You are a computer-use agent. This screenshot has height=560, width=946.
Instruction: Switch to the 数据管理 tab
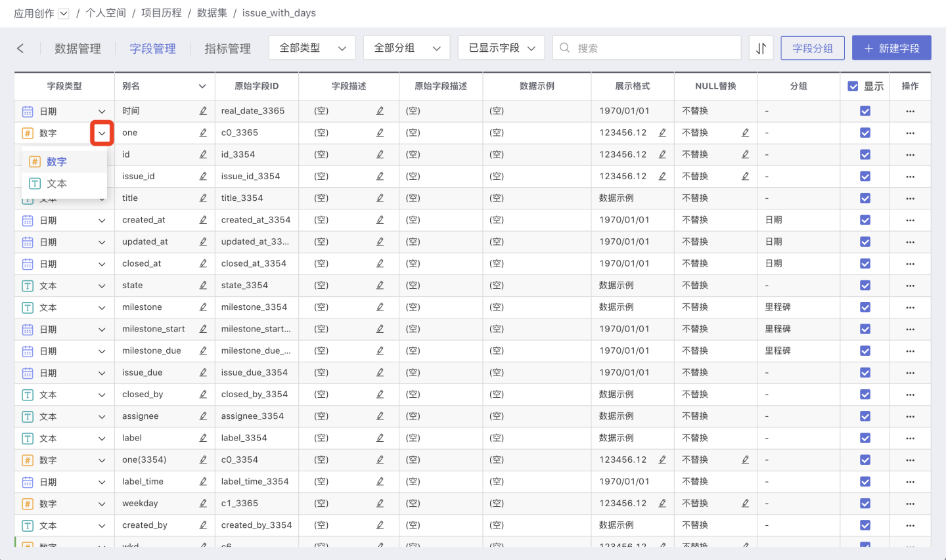pyautogui.click(x=78, y=49)
